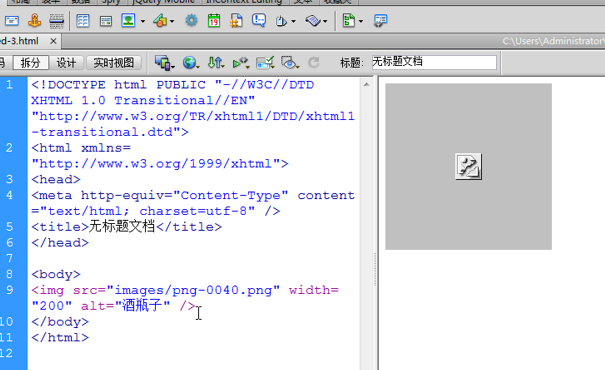605x370 pixels.
Task: Click the <body> tag on line 8
Action: 56,274
